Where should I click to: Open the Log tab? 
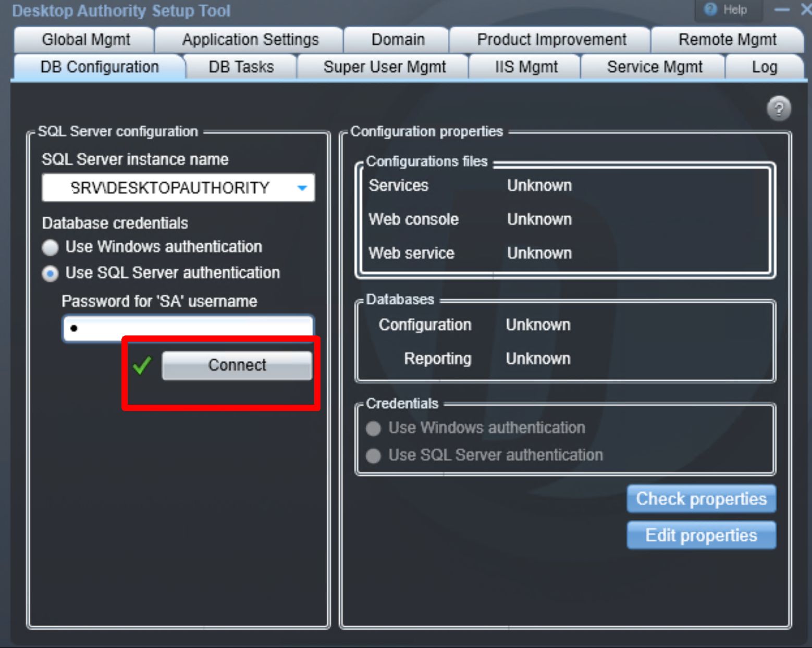[x=765, y=67]
